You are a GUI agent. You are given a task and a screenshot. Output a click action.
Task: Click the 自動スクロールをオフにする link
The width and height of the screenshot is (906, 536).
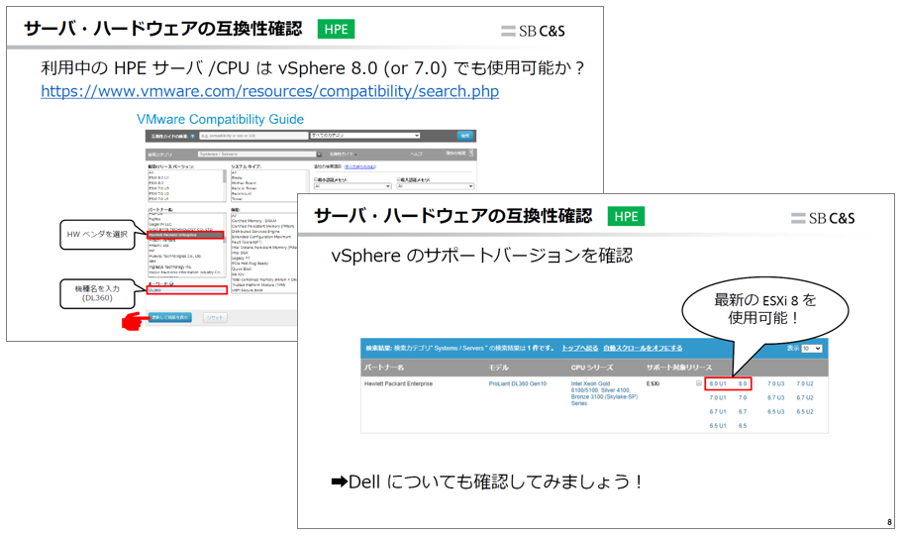click(643, 348)
